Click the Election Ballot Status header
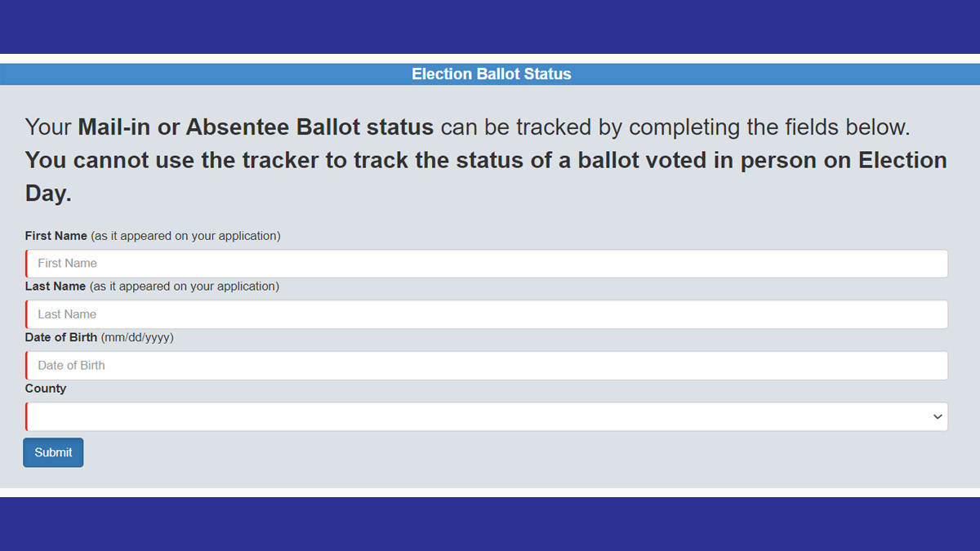 pyautogui.click(x=490, y=73)
